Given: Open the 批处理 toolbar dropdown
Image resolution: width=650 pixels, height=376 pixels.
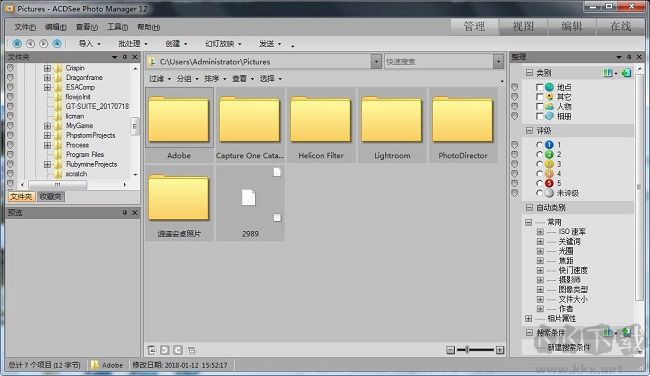Looking at the screenshot, I should (x=133, y=44).
